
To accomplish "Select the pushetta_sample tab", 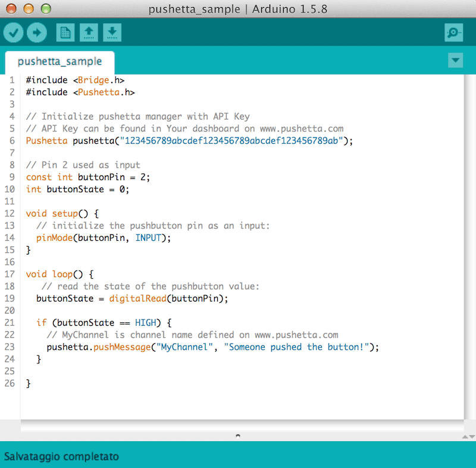I will point(60,62).
